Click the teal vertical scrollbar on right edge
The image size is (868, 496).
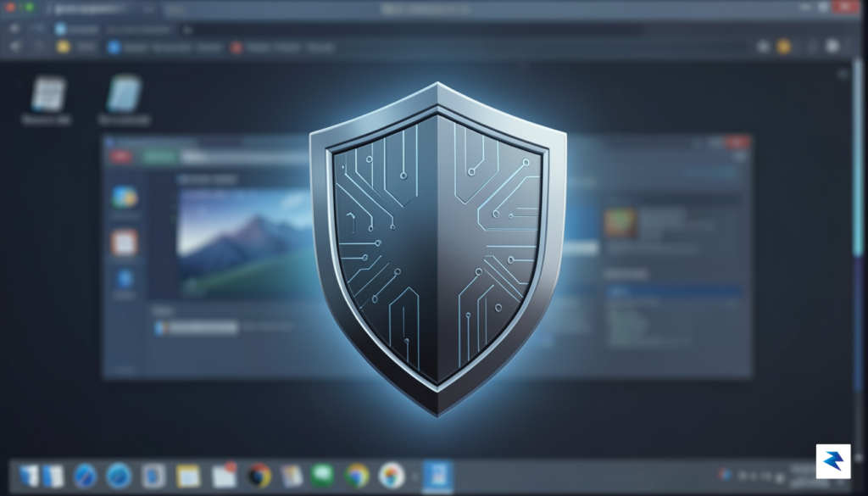pyautogui.click(x=859, y=158)
